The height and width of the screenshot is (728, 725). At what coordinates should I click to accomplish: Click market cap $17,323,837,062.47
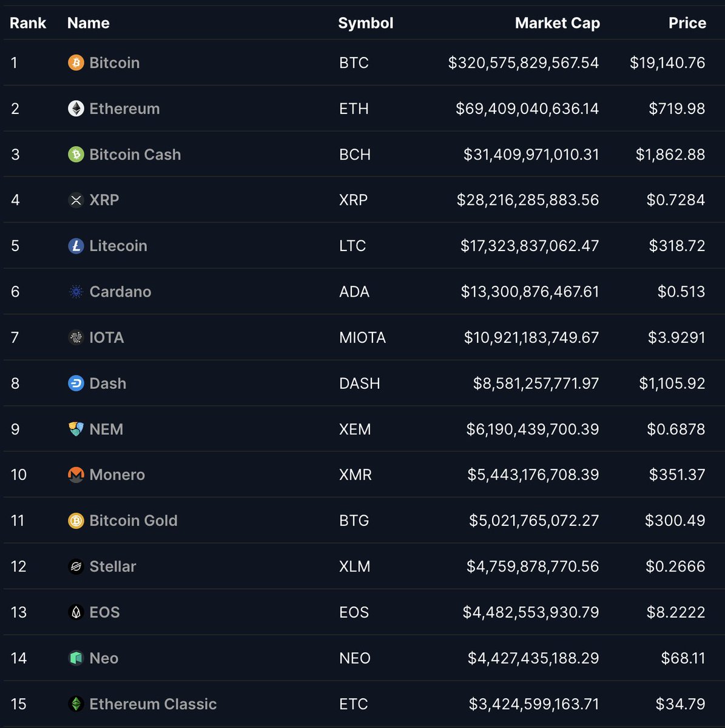(530, 246)
